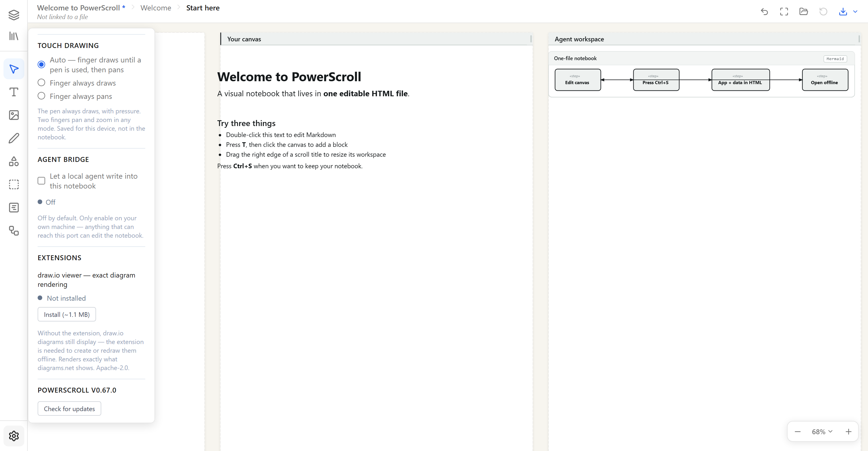Click the Mermaid badge on diagram
The height and width of the screenshot is (451, 868).
(835, 59)
